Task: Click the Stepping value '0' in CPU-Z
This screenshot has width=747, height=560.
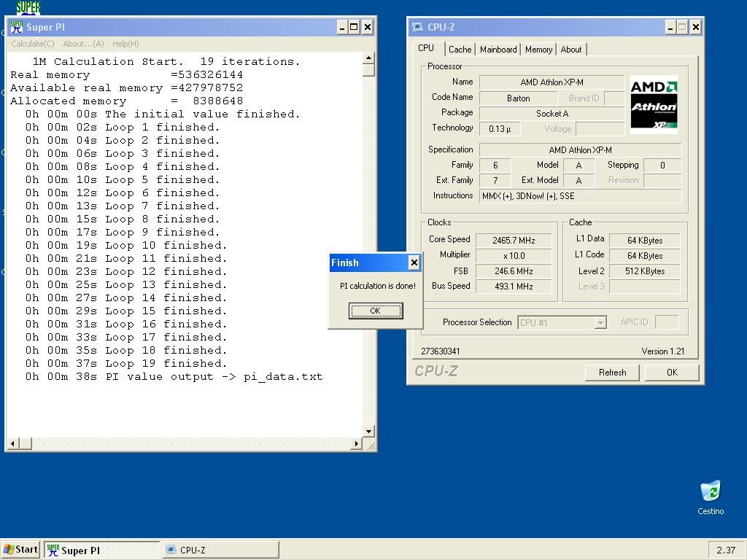Action: coord(662,166)
